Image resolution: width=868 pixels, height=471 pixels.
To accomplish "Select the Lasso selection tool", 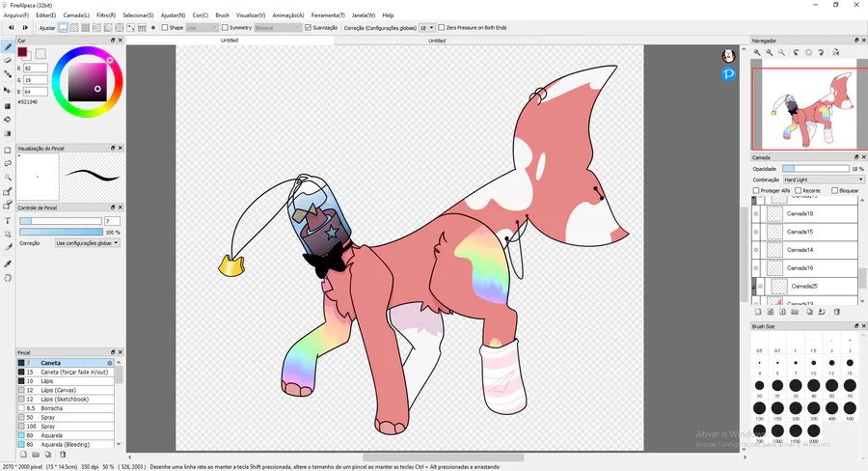I will point(8,163).
